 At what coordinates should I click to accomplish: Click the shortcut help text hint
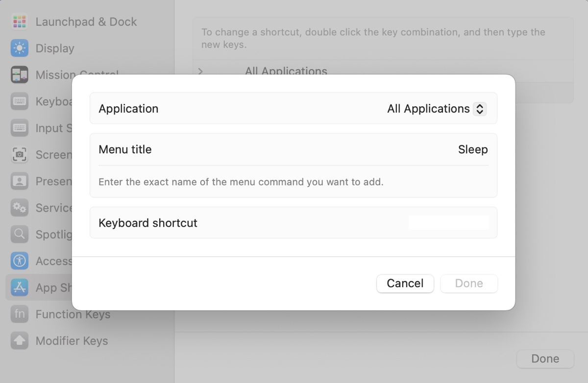tap(373, 38)
